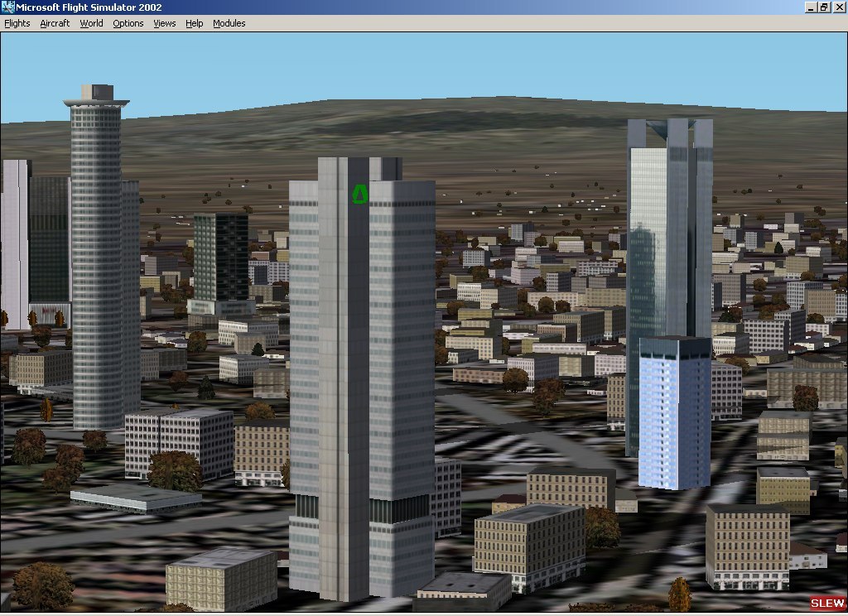
Task: Open the Aircraft menu
Action: 55,23
